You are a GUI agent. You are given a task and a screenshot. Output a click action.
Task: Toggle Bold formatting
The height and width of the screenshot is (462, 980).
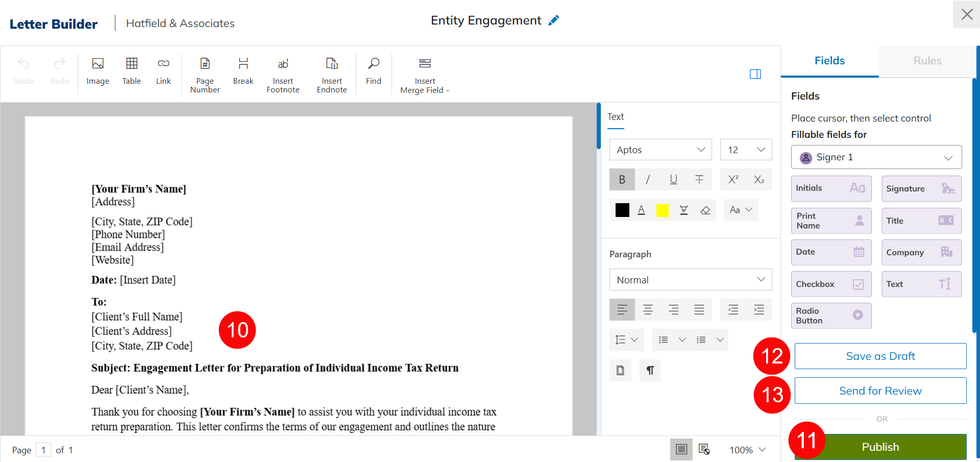tap(622, 180)
